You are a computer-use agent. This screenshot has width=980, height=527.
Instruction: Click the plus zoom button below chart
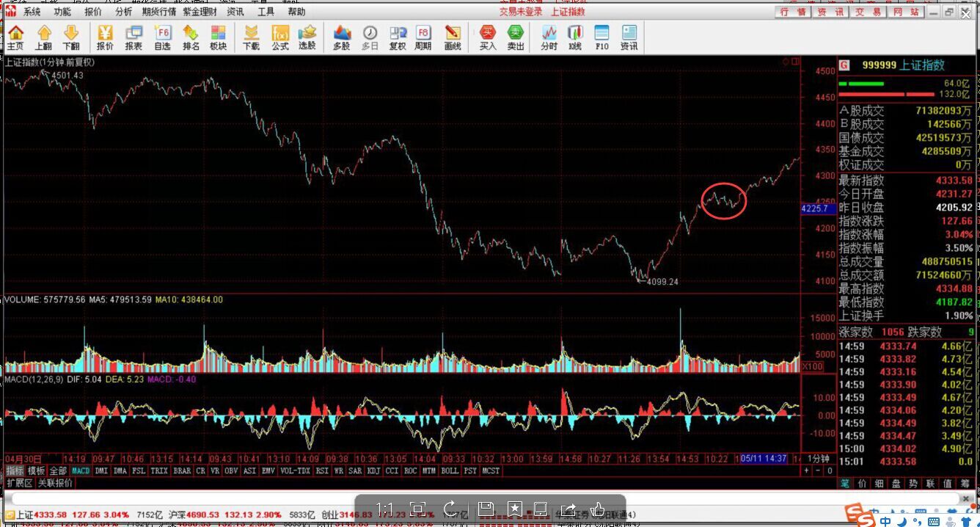[x=807, y=470]
